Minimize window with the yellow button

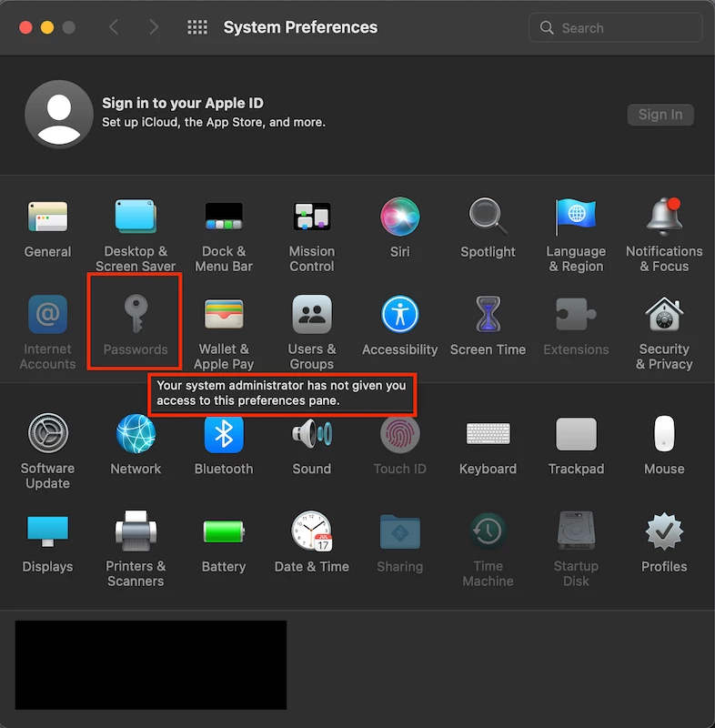coord(47,27)
